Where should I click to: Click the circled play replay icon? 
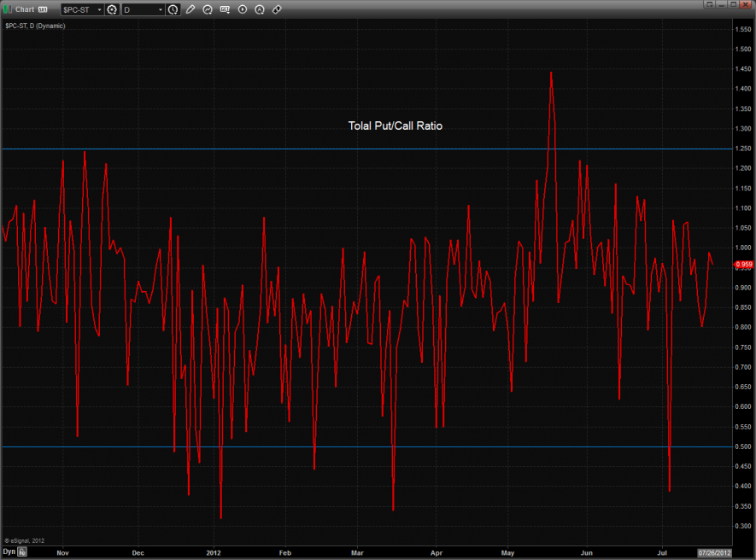(x=243, y=9)
